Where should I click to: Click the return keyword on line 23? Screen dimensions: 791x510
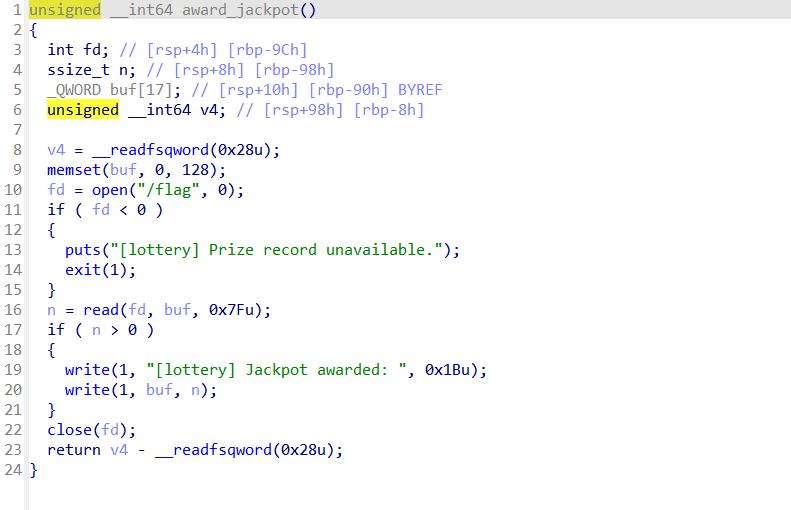pos(74,450)
